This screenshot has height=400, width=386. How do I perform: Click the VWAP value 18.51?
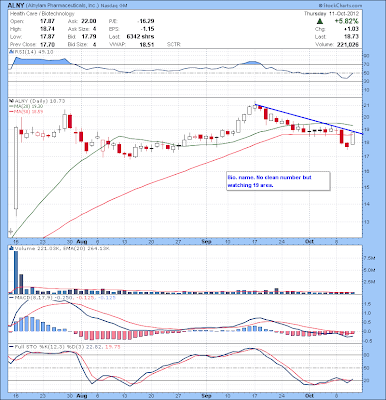(147, 44)
